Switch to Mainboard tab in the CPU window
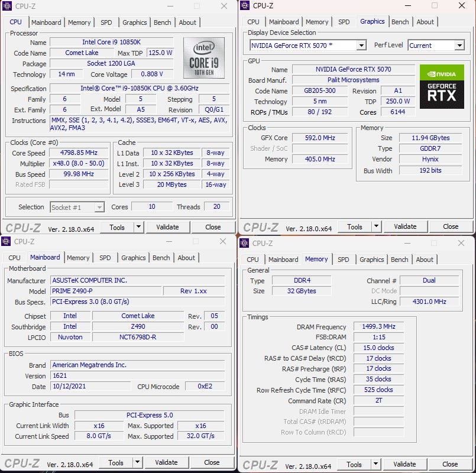Viewport: 476px width, 473px height. point(46,22)
